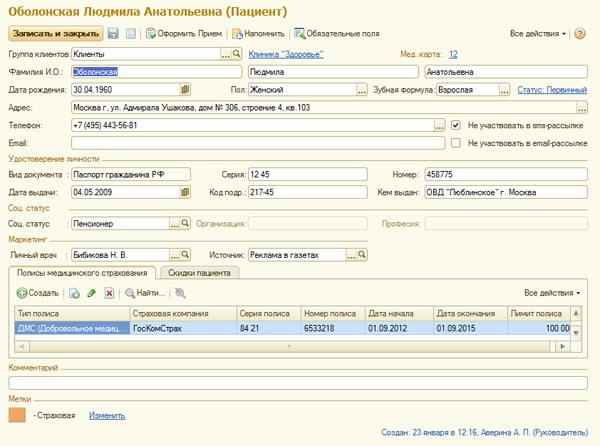Viewport: 600px width, 446px height.
Task: Open Все действия menu in policies panel
Action: pos(552,293)
